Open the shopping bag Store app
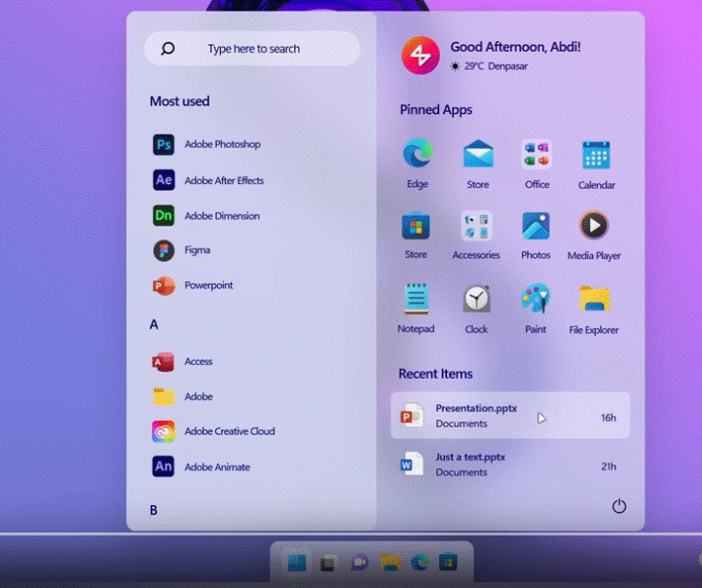Image resolution: width=702 pixels, height=588 pixels. pos(416,235)
